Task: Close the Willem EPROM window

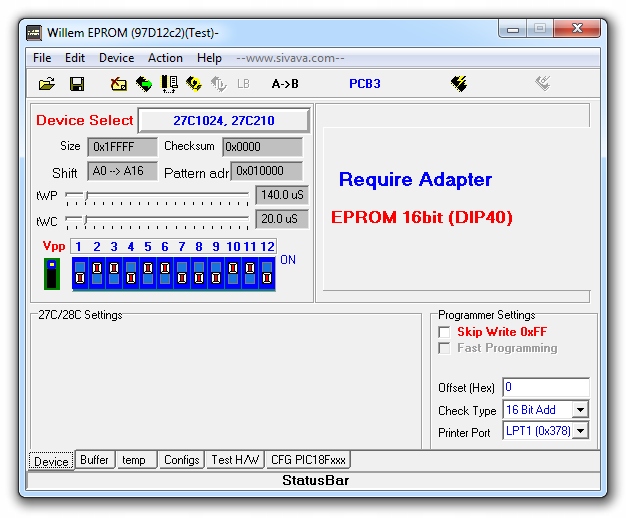Action: pyautogui.click(x=577, y=28)
